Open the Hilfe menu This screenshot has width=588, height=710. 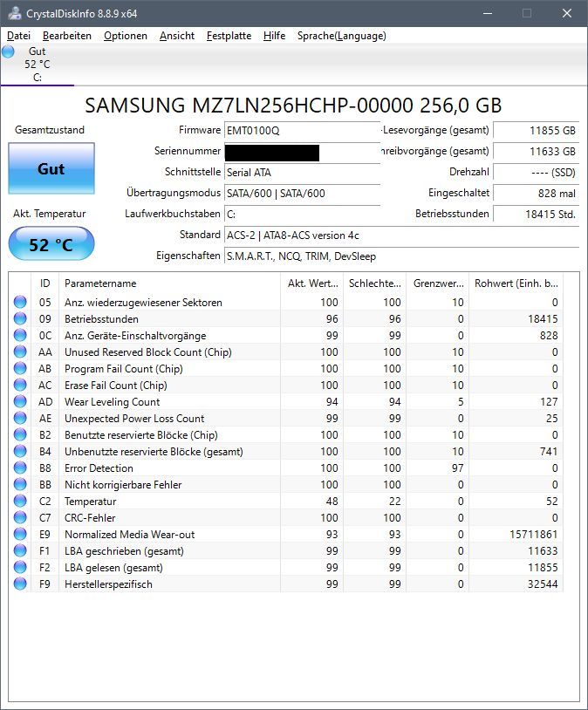click(275, 36)
